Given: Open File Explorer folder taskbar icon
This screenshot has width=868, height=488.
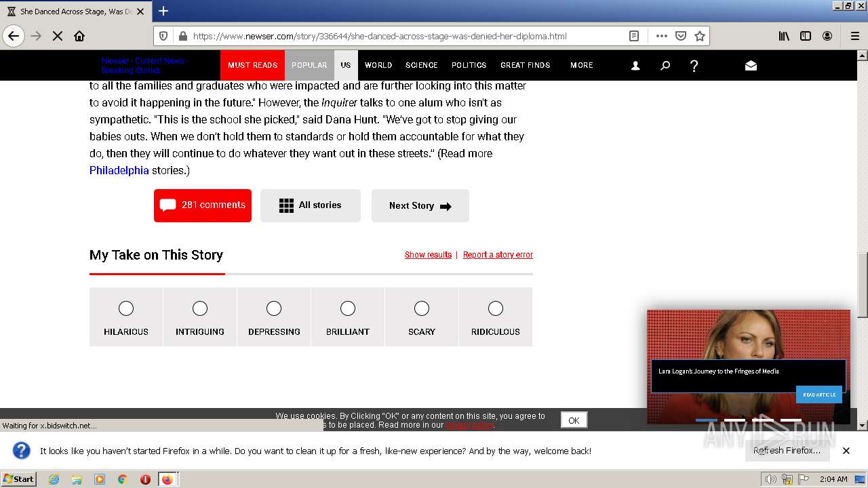Looking at the screenshot, I should pyautogui.click(x=77, y=479).
